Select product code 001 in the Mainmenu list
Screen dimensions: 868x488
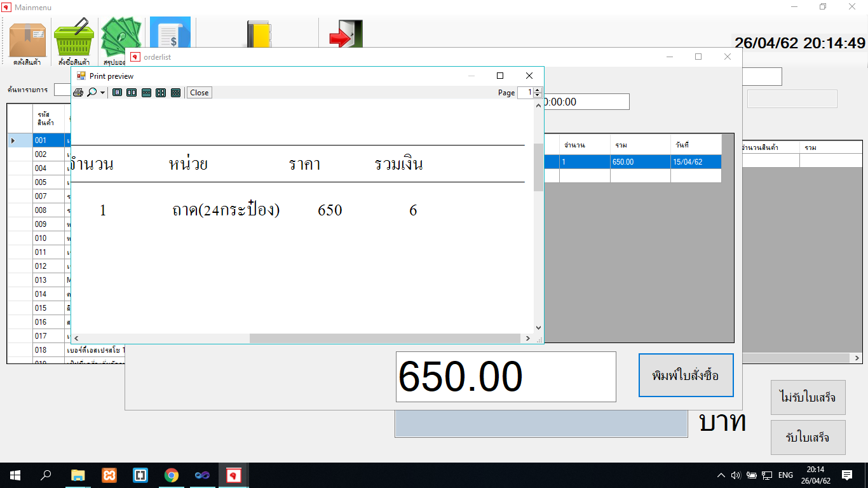48,140
